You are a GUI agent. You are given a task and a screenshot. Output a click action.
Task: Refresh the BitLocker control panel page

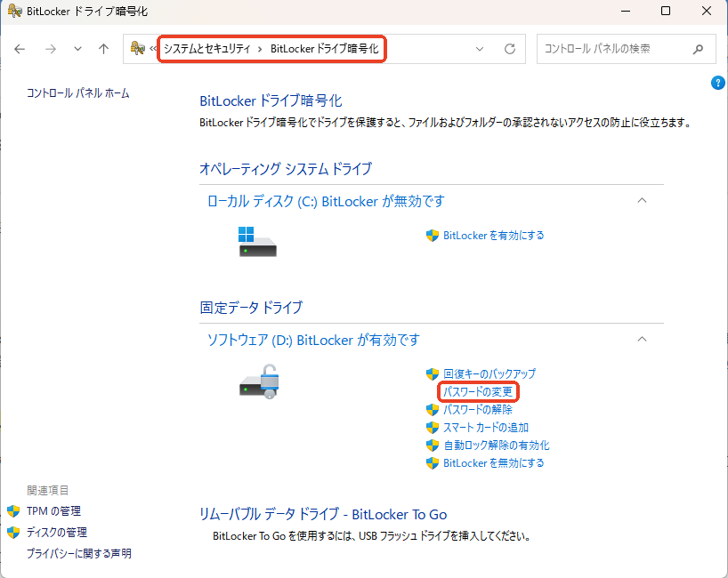509,49
